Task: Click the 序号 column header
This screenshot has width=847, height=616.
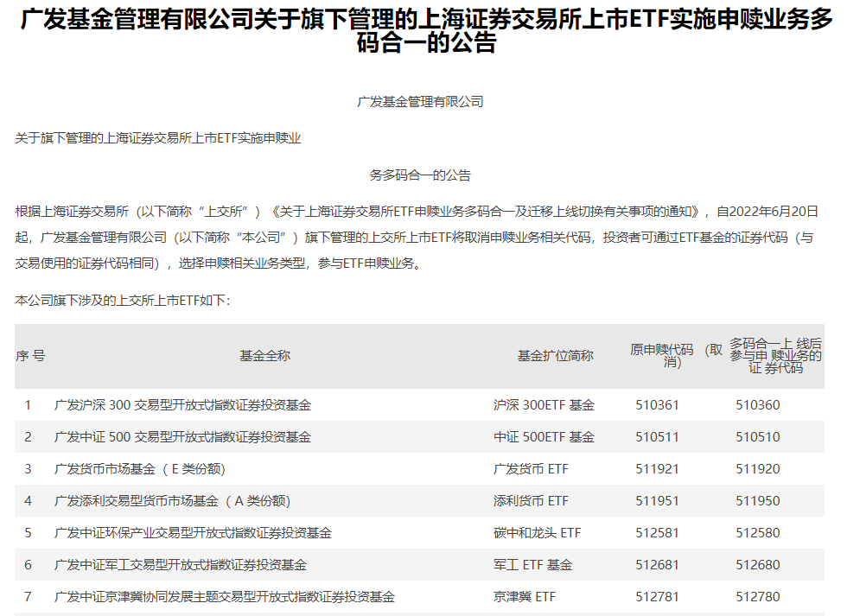Action: coord(30,356)
